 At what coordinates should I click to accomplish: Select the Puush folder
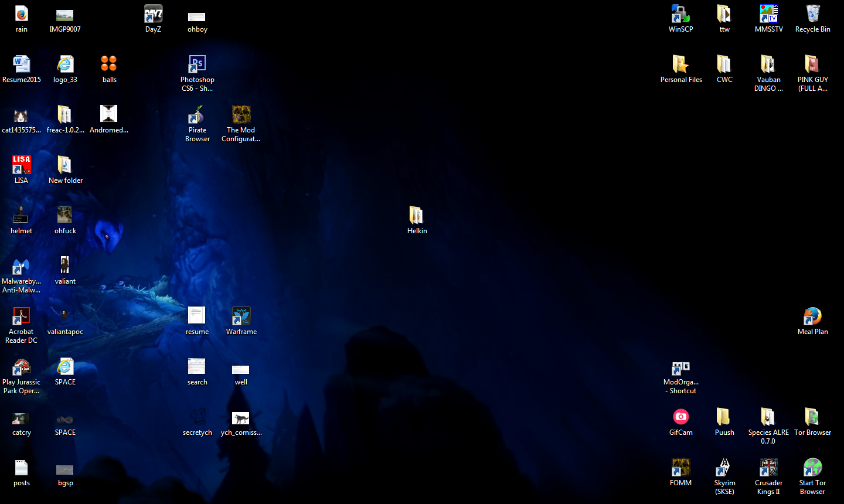[724, 417]
